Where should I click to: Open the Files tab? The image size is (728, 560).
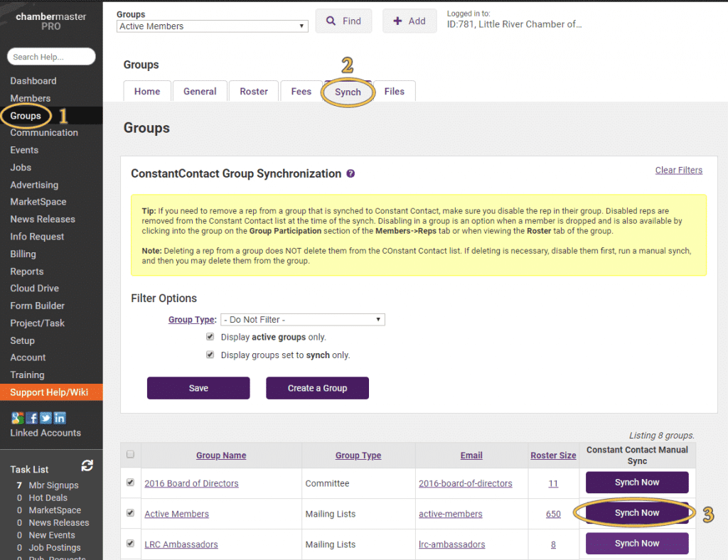(394, 92)
